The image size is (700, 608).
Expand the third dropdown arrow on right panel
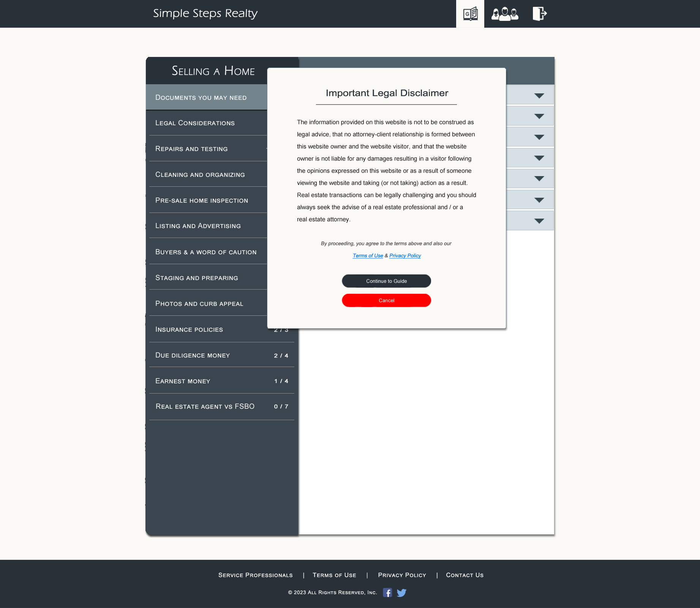point(539,137)
